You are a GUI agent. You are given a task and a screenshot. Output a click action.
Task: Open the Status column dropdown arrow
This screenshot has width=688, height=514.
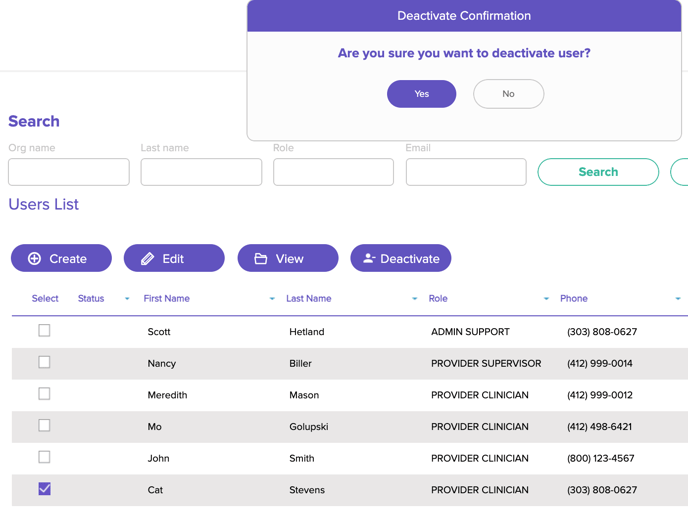tap(127, 299)
